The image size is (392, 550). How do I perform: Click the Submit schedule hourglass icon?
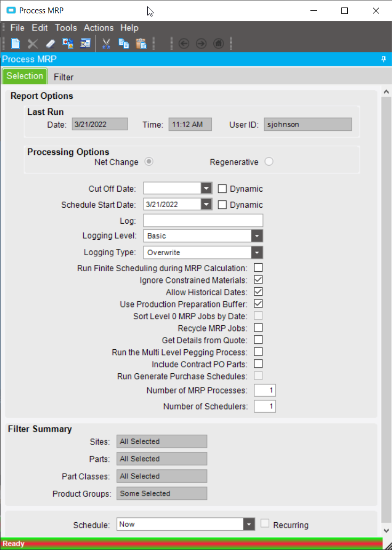(85, 43)
